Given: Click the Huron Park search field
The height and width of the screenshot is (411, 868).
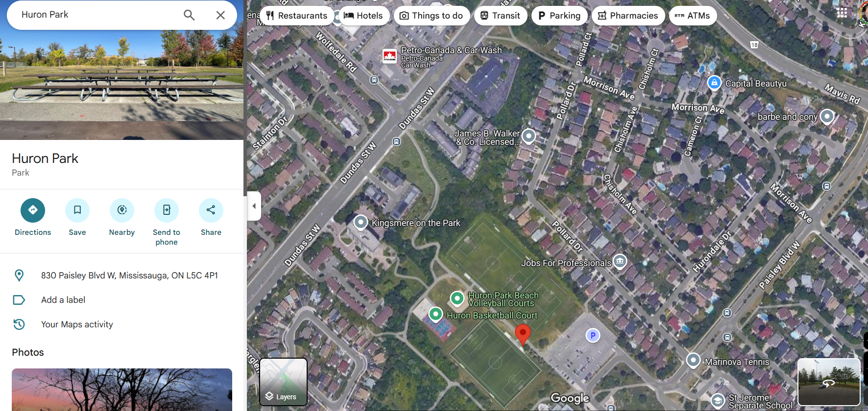Looking at the screenshot, I should point(98,15).
